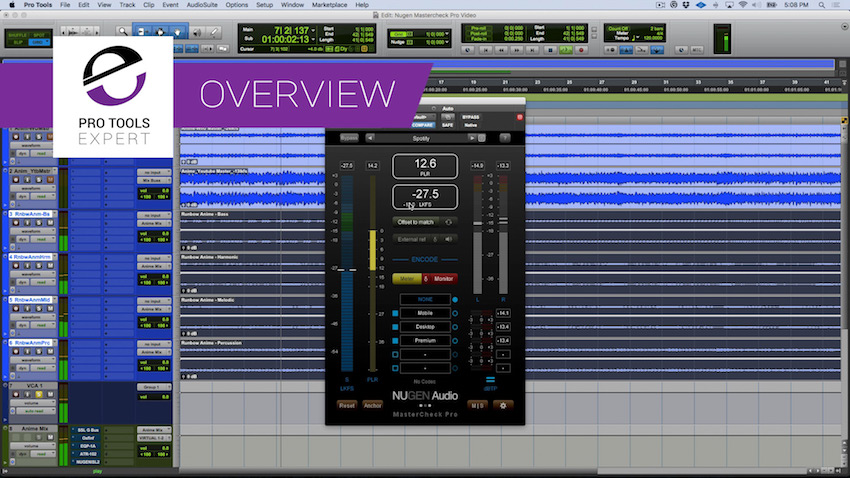850x478 pixels.
Task: Select the Scrubber speaker tool
Action: (196, 33)
